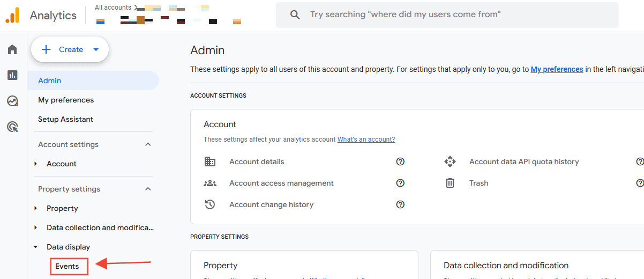This screenshot has height=279, width=644.
Task: Open help for Account change history
Action: tap(400, 204)
